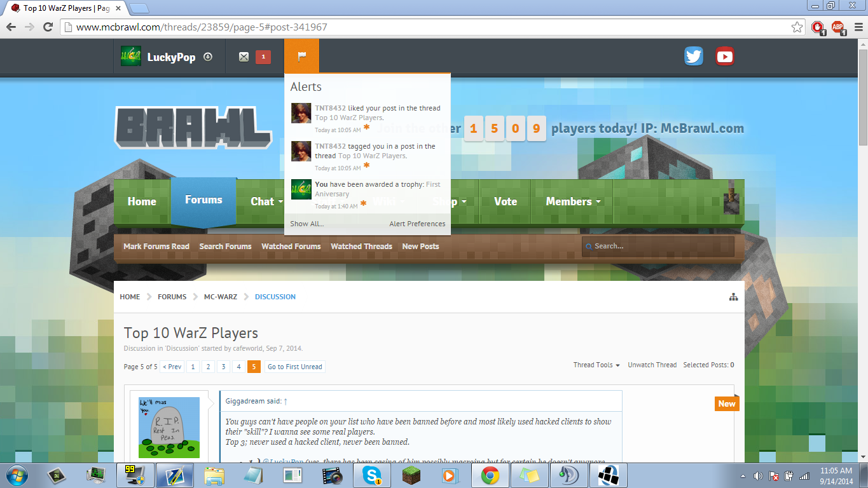Open the 'Top 10 WarZ Players' link in the liked-post alert

point(348,118)
